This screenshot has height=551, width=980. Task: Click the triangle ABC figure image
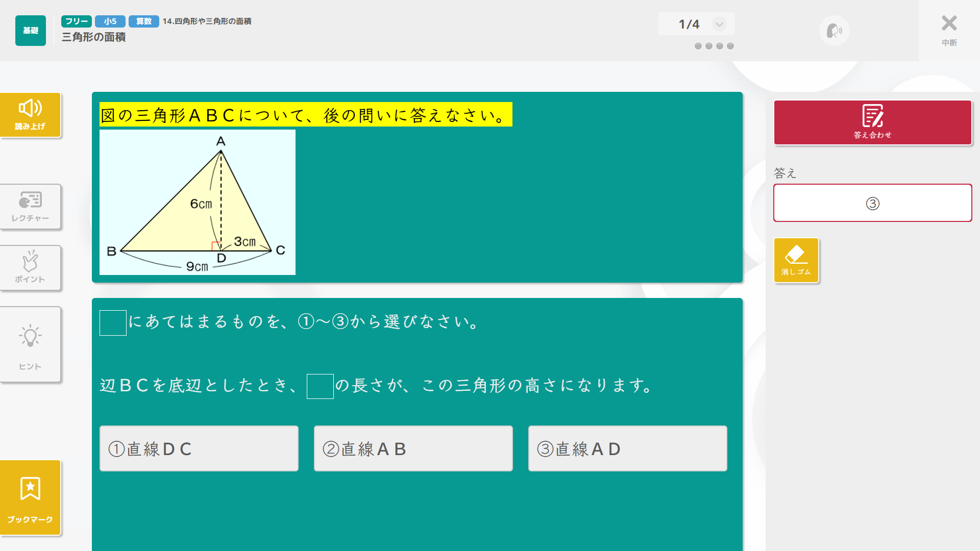click(198, 203)
